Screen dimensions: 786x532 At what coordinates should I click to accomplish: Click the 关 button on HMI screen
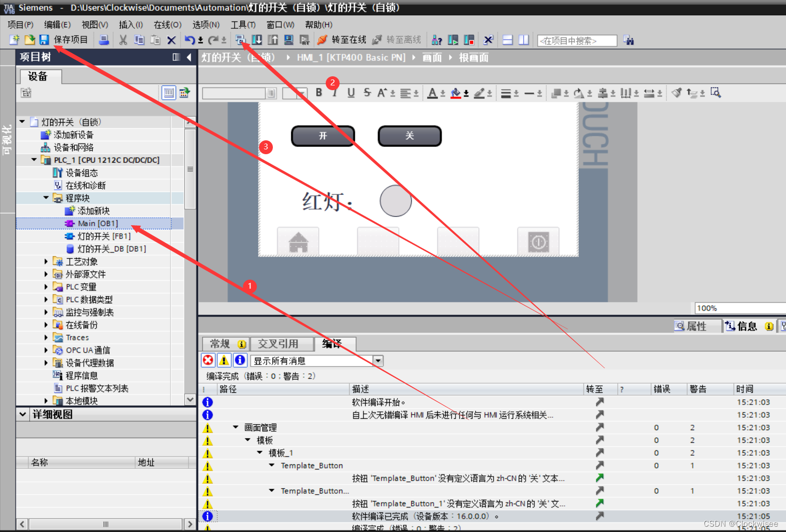410,136
